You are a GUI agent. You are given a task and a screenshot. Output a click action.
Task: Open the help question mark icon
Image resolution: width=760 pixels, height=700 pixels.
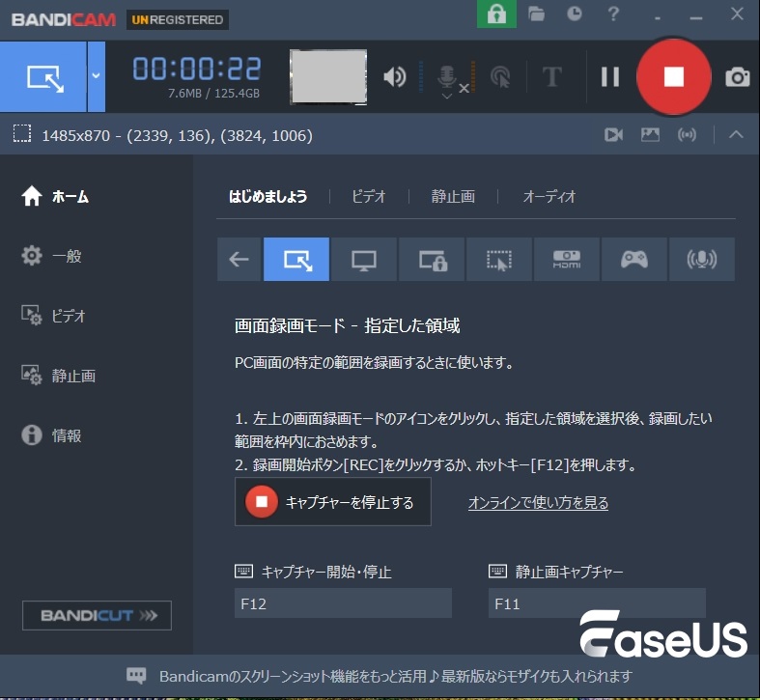coord(613,14)
